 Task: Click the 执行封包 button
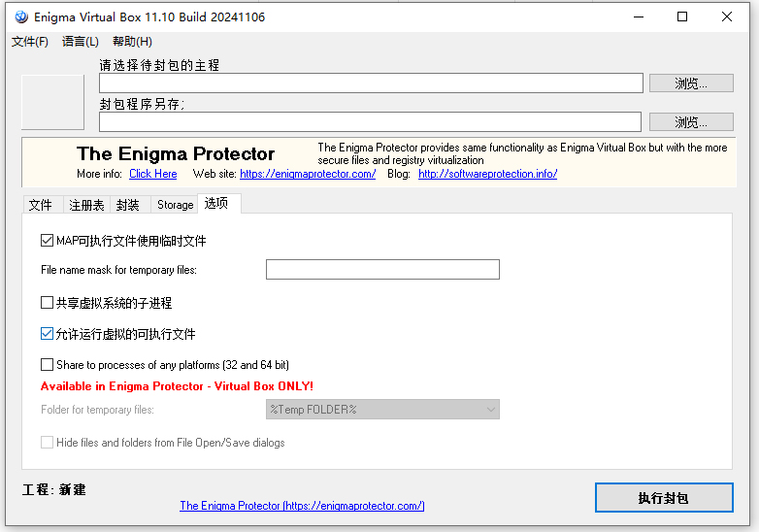(664, 498)
